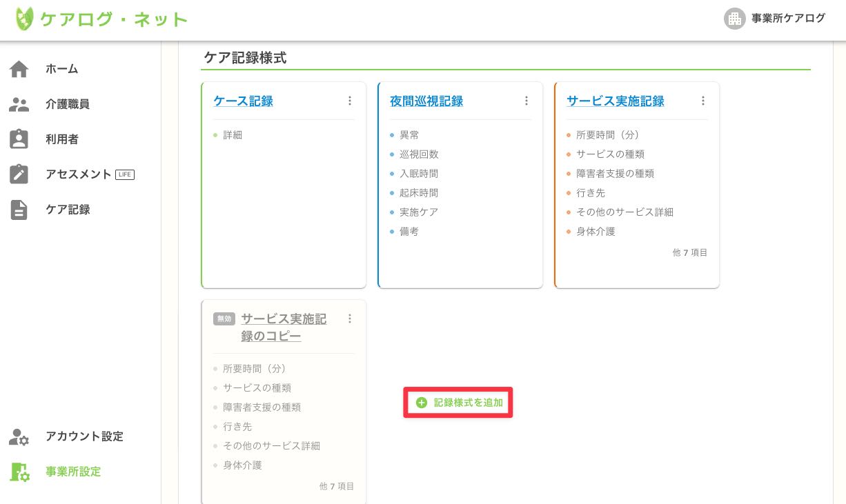
Task: Open 利用者 via the user badge icon
Action: 19,139
